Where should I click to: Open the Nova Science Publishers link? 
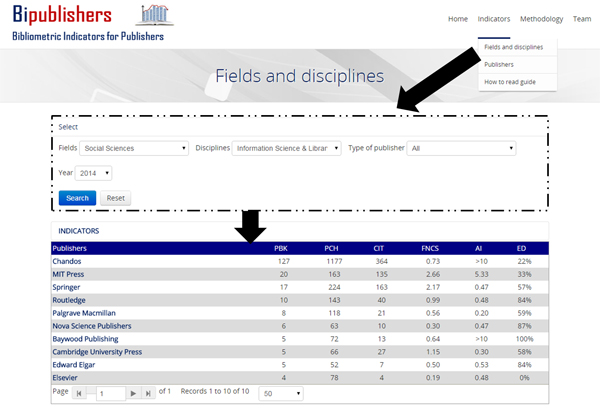(92, 326)
